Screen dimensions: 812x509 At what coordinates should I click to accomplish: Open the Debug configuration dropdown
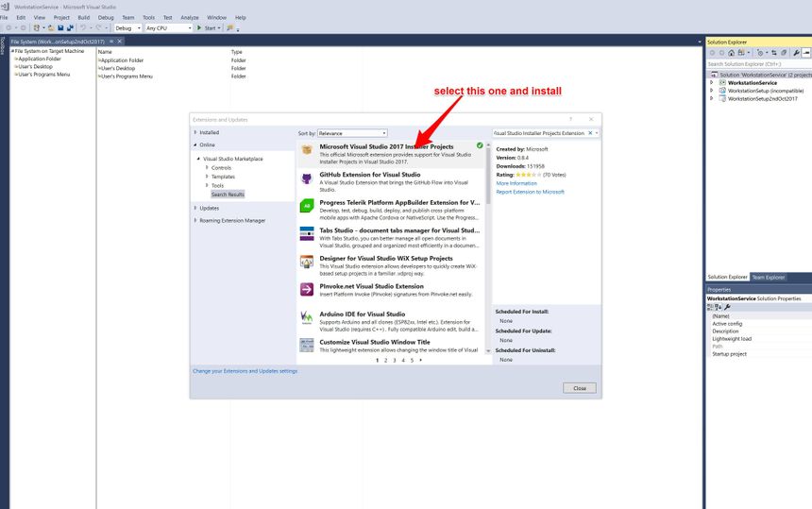[x=127, y=28]
